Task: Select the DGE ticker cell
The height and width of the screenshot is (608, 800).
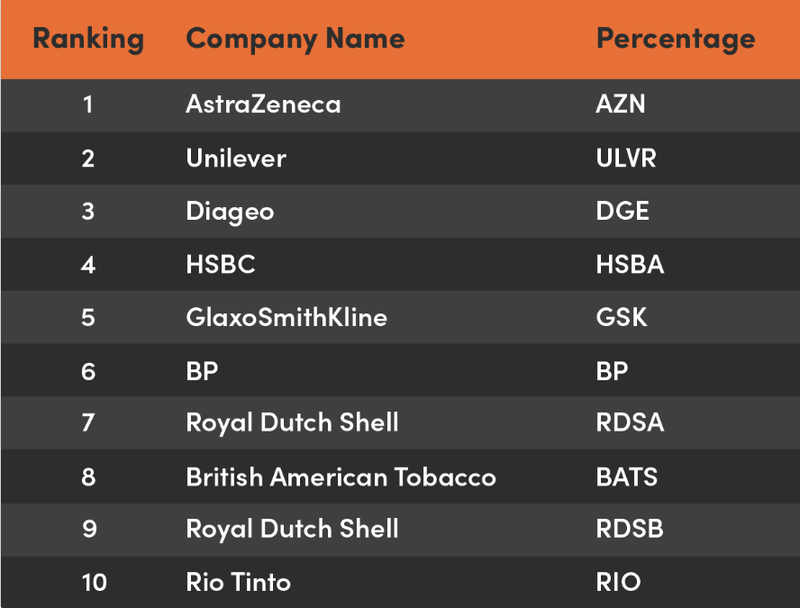Action: coord(622,211)
